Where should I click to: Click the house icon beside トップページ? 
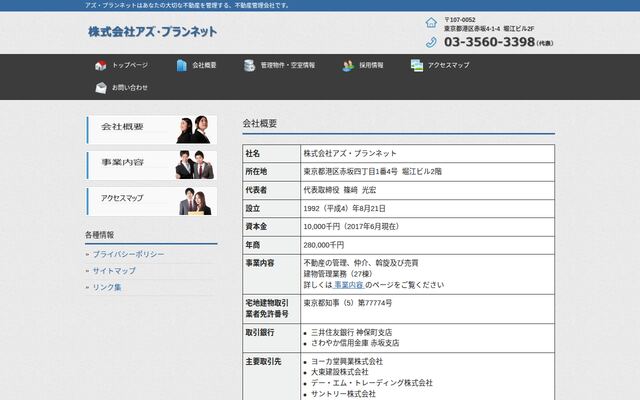click(100, 65)
